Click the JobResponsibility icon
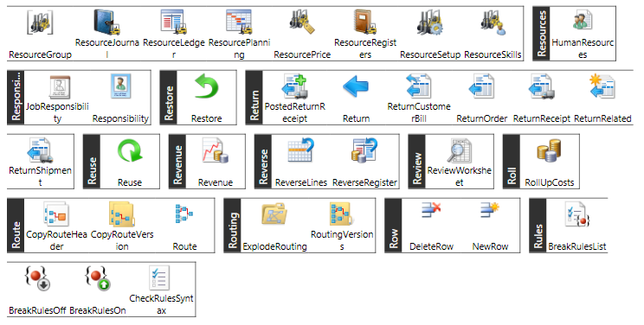Image resolution: width=644 pixels, height=325 pixels. [x=60, y=86]
